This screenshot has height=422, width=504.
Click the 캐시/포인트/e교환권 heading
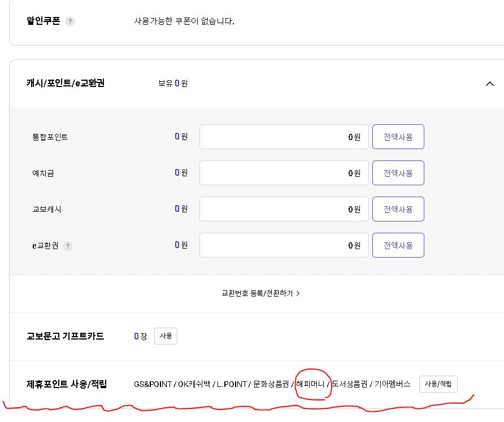click(65, 83)
